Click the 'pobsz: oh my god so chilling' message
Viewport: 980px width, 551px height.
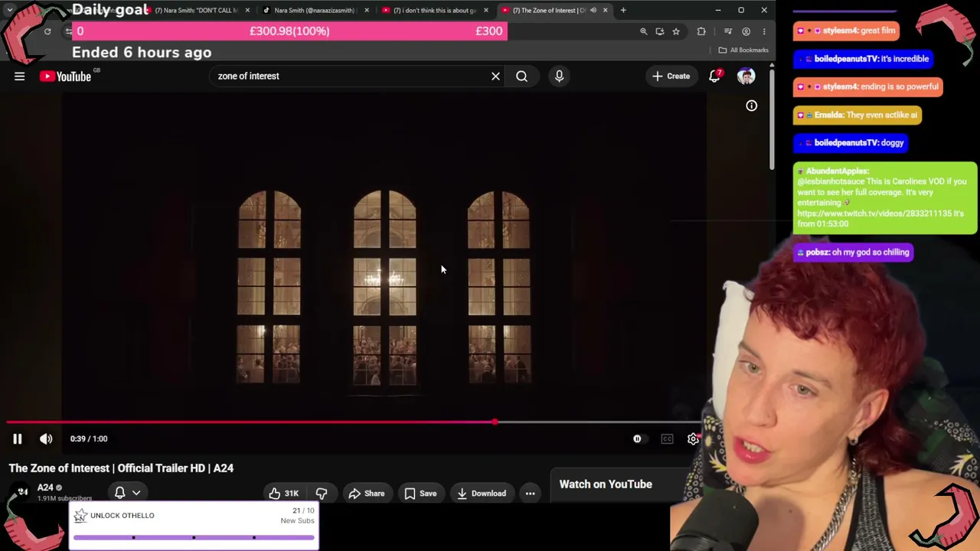click(x=852, y=253)
